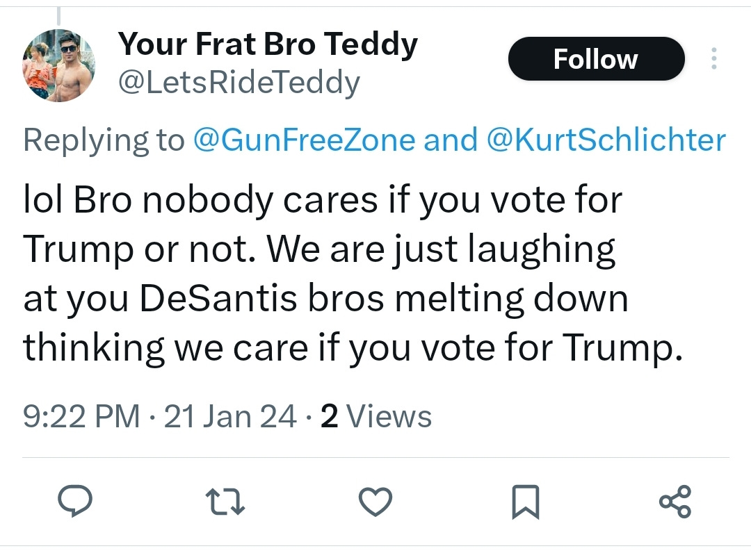Click the Replying to label

point(104,140)
